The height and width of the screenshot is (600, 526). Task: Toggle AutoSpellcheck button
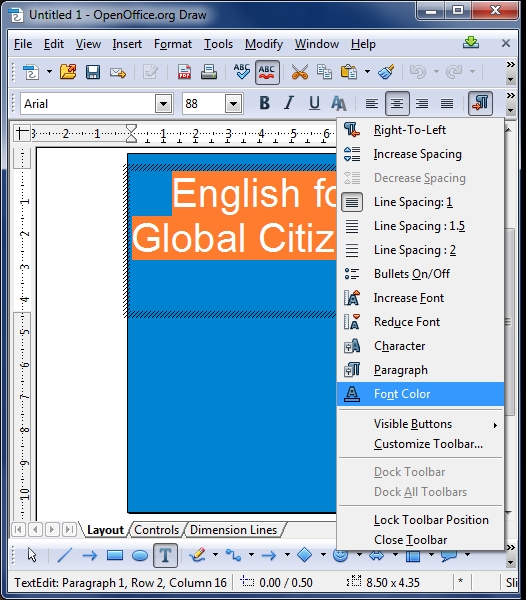[x=267, y=72]
